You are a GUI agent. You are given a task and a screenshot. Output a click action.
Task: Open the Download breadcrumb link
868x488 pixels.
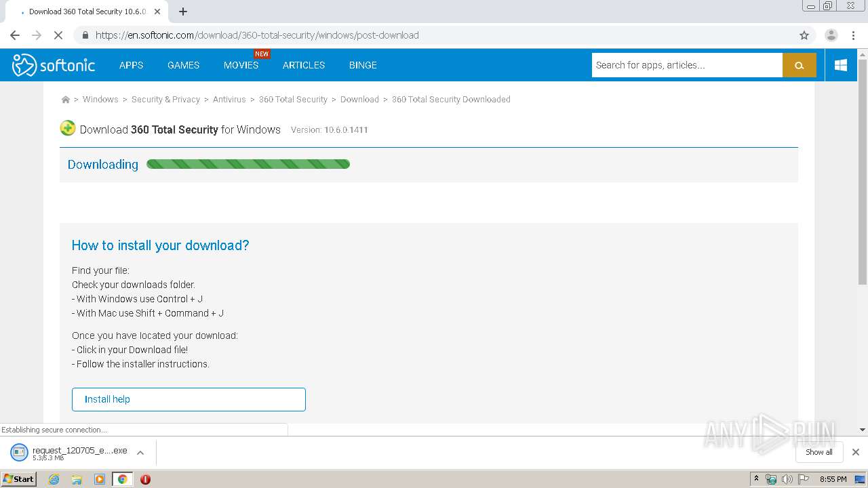pyautogui.click(x=359, y=100)
